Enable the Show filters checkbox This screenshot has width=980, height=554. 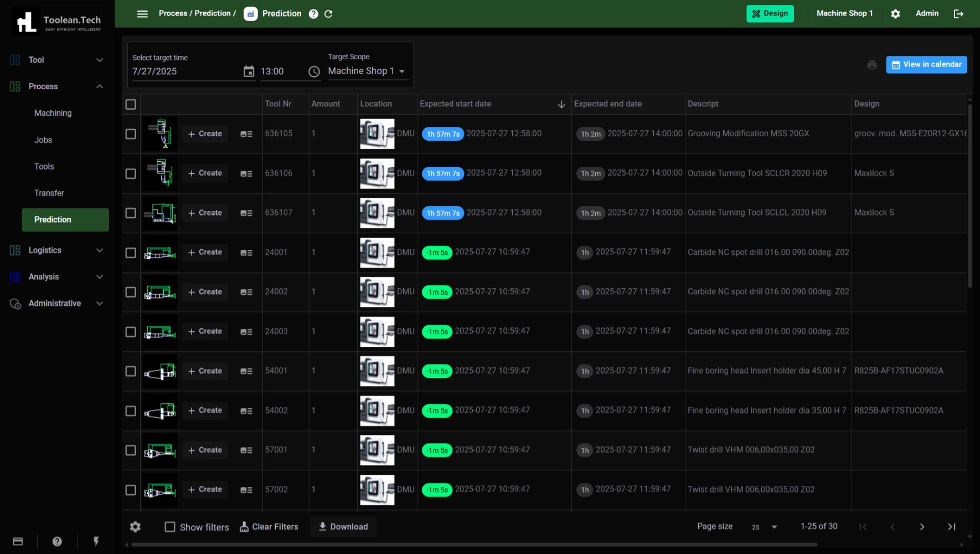[x=170, y=527]
